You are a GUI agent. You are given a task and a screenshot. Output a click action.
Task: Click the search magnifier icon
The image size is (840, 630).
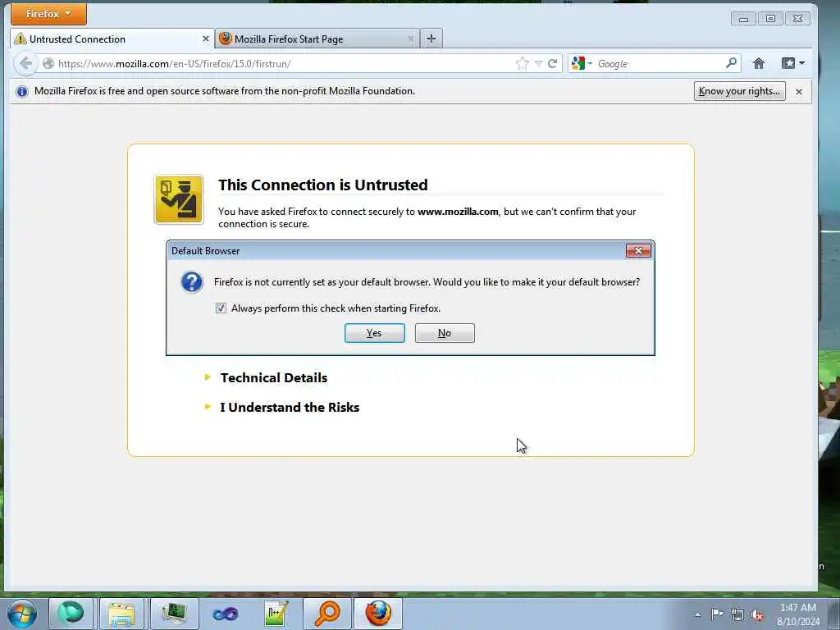[x=731, y=63]
